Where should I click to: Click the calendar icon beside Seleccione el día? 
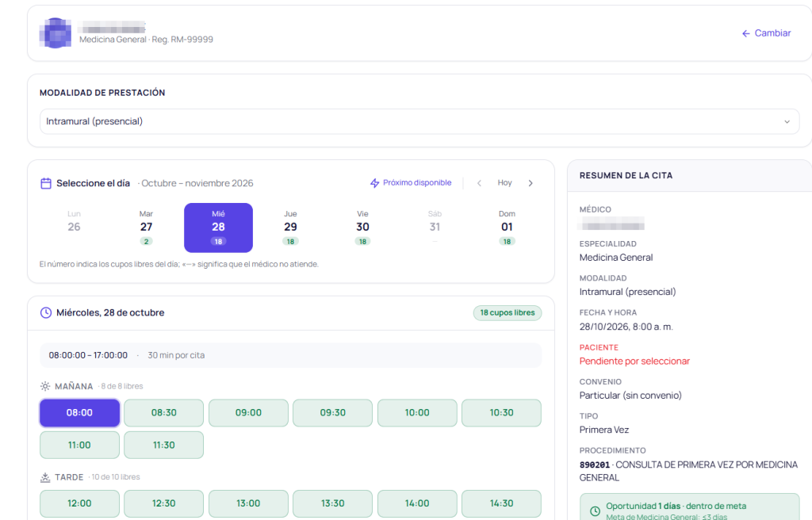(x=46, y=183)
